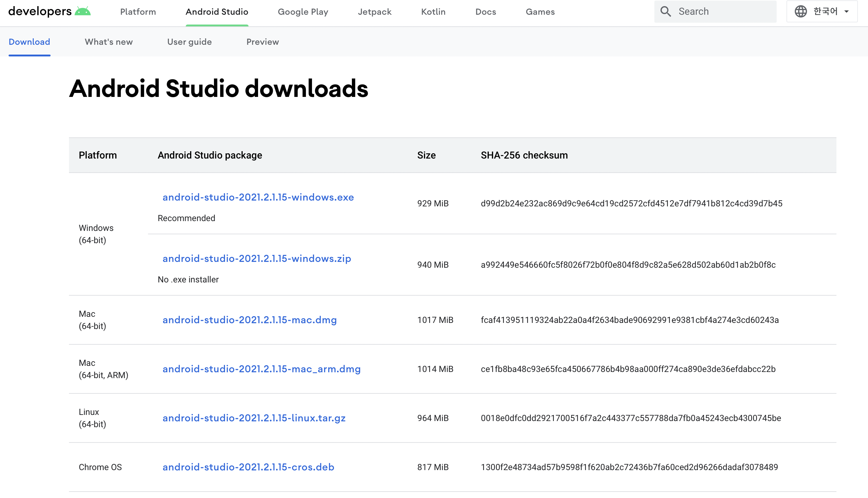Open the Games nav item
868x498 pixels.
[540, 12]
